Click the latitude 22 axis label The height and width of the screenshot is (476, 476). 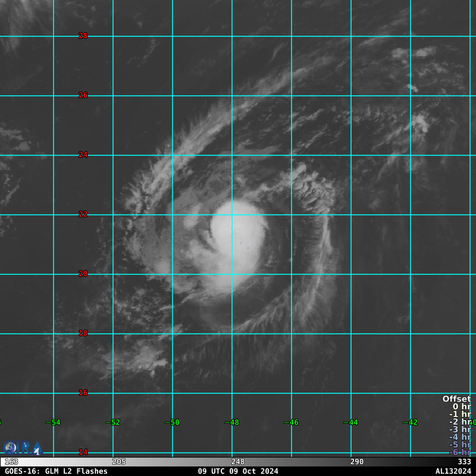tap(83, 214)
